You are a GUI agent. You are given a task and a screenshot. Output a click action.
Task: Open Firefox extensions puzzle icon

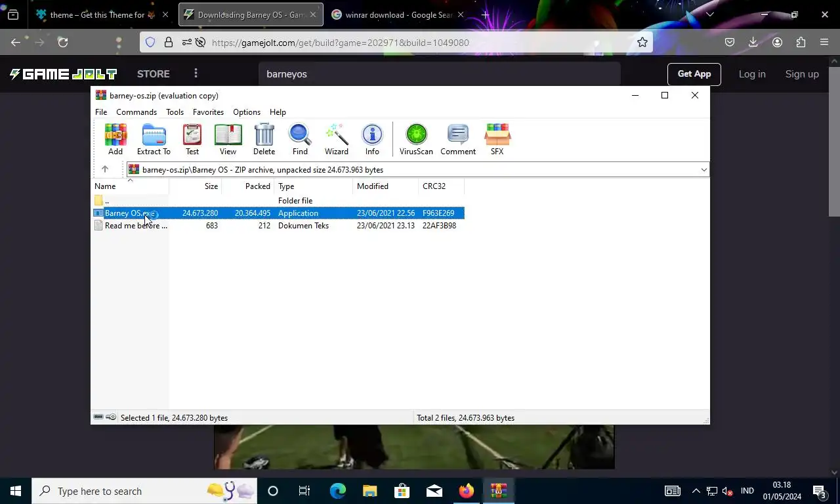coord(801,42)
